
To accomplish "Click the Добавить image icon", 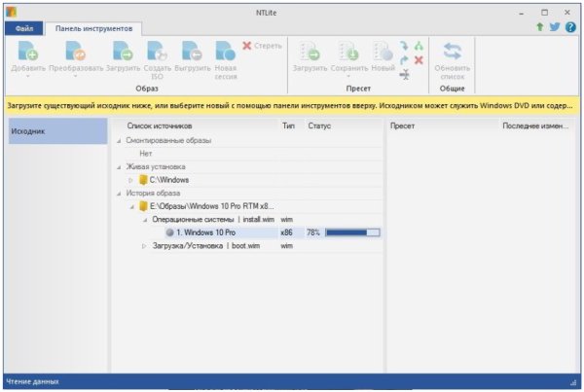I will tap(28, 51).
